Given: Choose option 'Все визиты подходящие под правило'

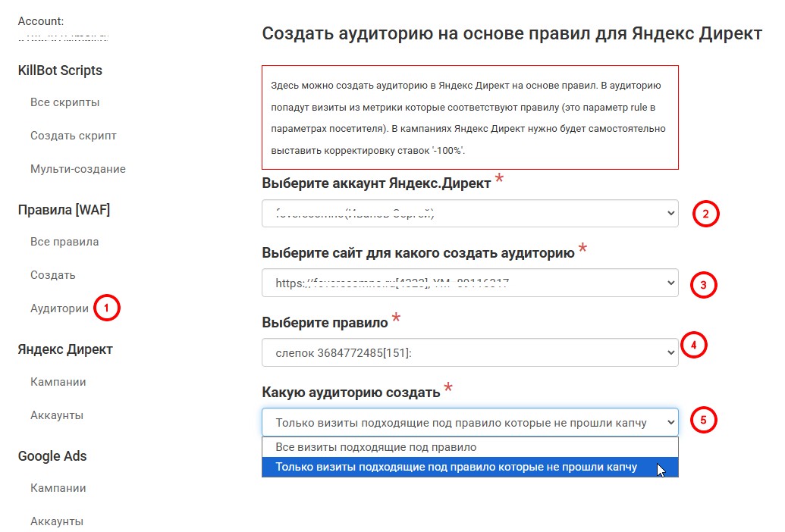Looking at the screenshot, I should tap(469, 447).
